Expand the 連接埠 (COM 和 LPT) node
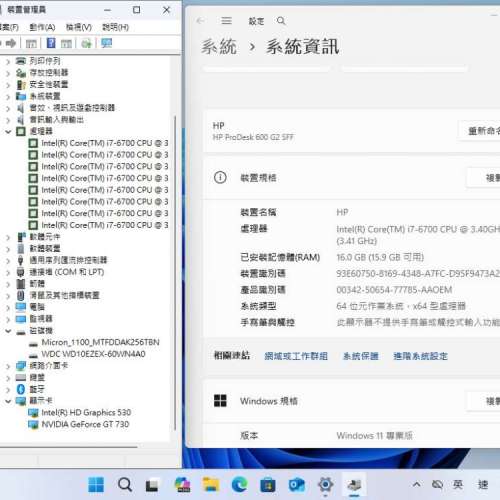Image resolution: width=500 pixels, height=500 pixels. (x=8, y=272)
